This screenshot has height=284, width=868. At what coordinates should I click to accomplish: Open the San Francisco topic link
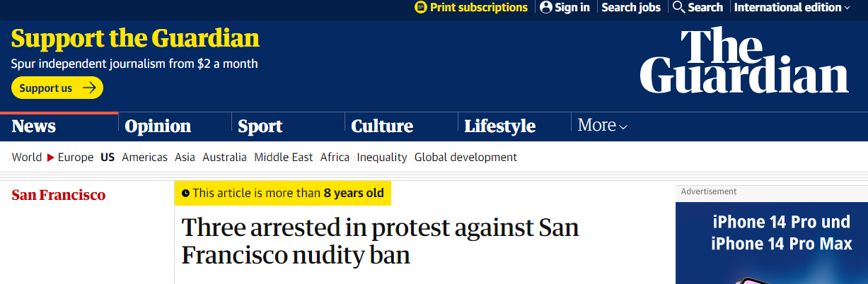point(59,195)
